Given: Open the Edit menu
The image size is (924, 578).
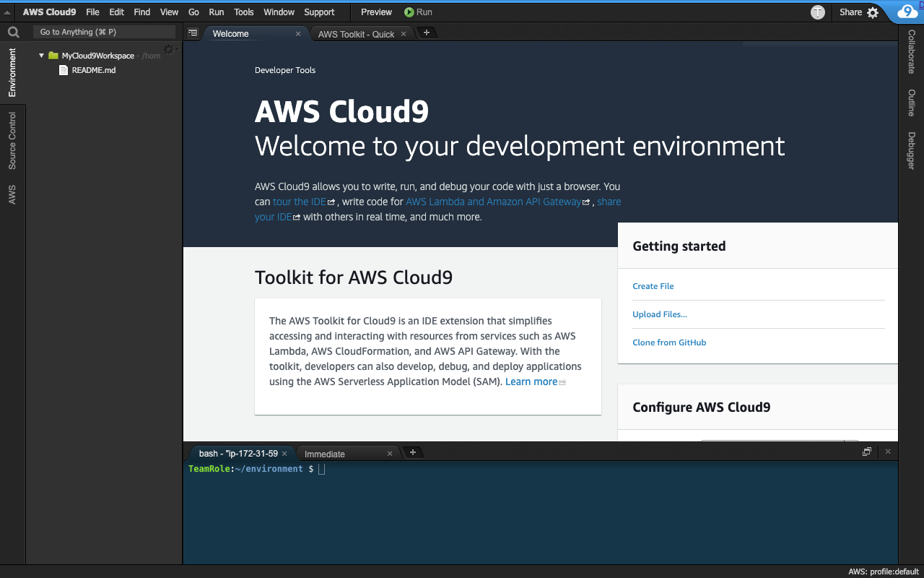Looking at the screenshot, I should coord(117,12).
